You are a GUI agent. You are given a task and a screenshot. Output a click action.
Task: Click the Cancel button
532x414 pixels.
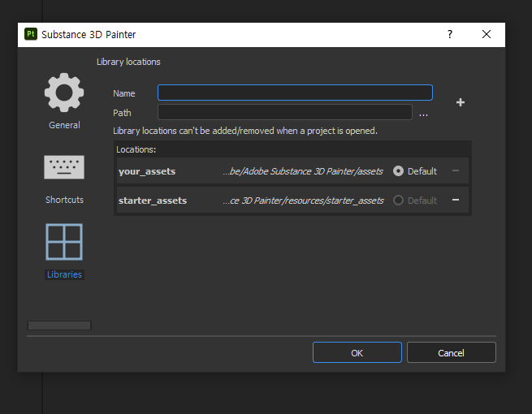point(451,352)
